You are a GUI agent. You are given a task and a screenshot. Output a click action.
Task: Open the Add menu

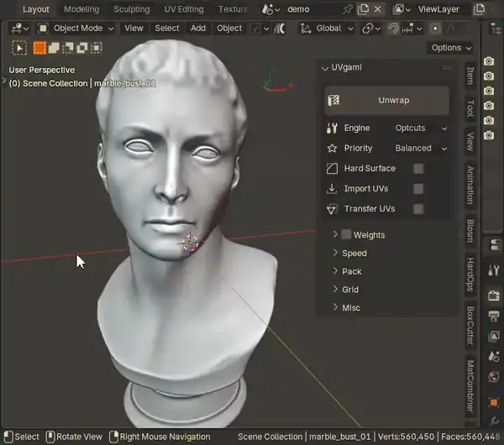tap(198, 29)
